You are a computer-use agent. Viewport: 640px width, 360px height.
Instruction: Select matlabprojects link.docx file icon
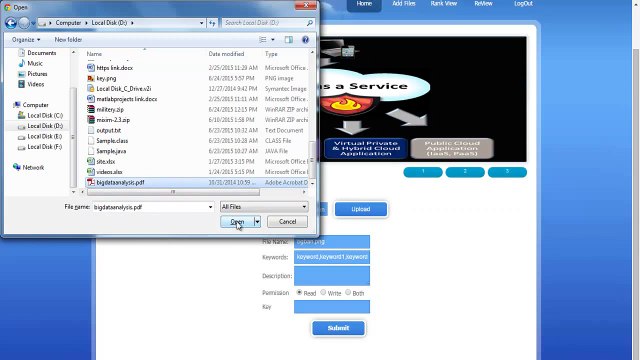[x=91, y=99]
